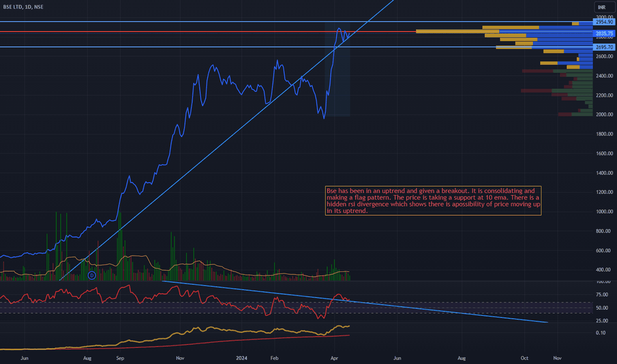Click the Feb time axis label
Viewport: 617px width, 364px height.
click(274, 358)
